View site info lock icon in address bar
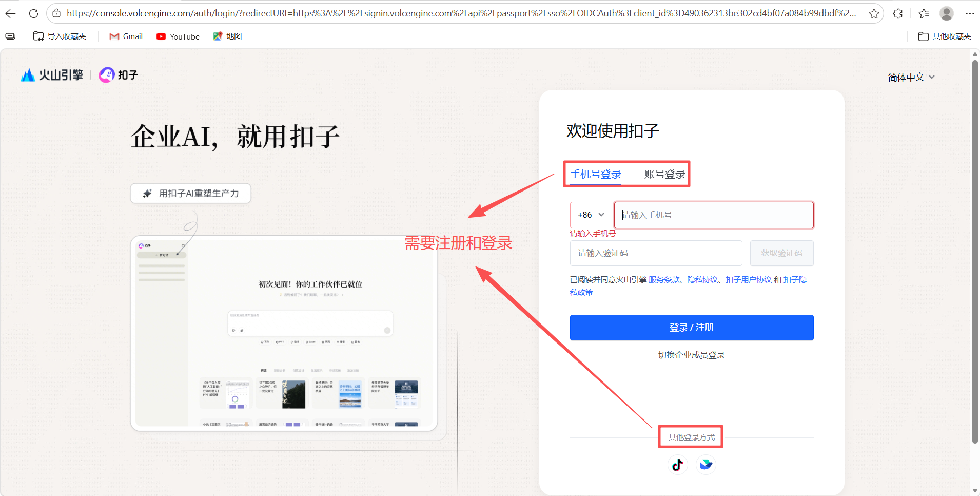The width and height of the screenshot is (980, 496). point(56,13)
